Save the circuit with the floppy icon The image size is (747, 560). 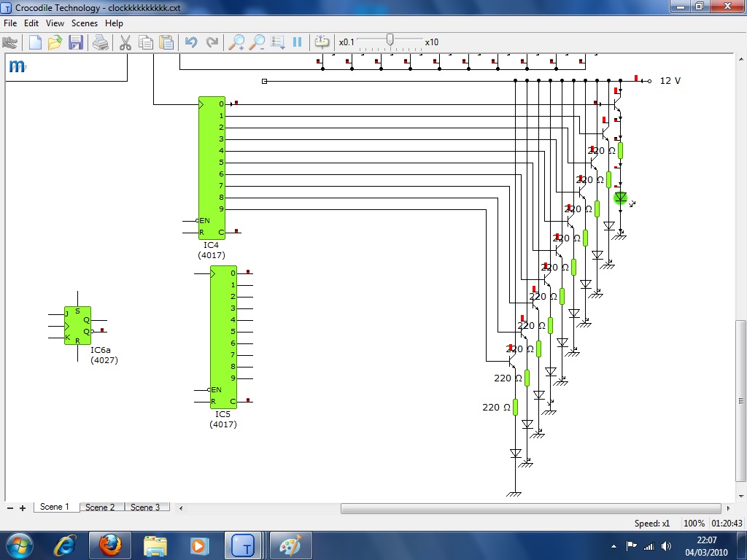tap(76, 42)
